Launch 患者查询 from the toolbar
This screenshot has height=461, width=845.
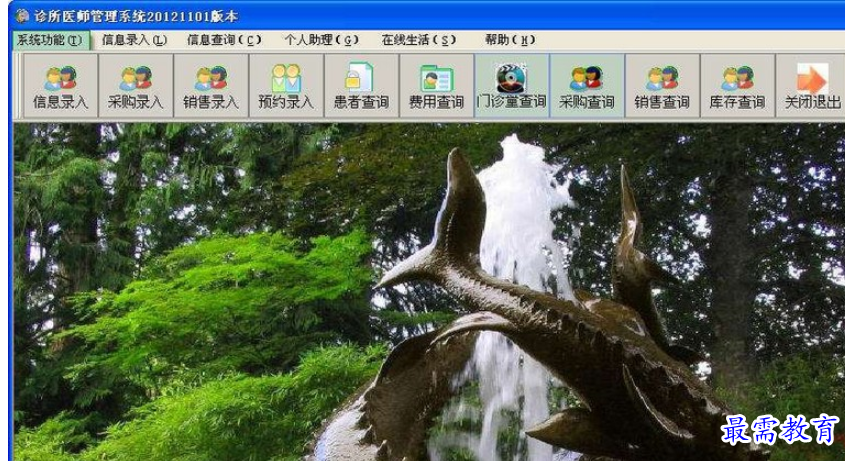tap(362, 86)
